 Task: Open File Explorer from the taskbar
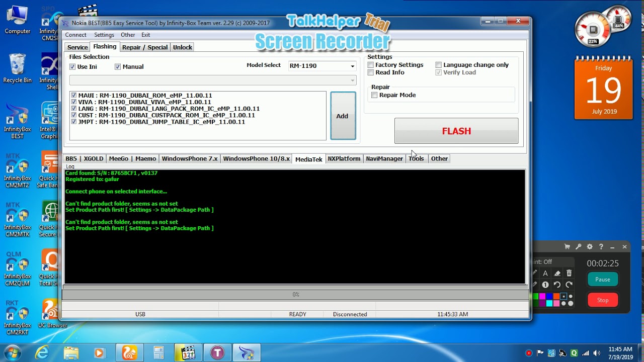coord(71,353)
